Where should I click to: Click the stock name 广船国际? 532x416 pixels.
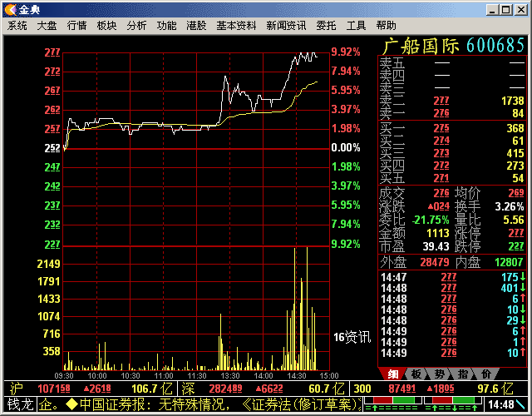coord(421,46)
